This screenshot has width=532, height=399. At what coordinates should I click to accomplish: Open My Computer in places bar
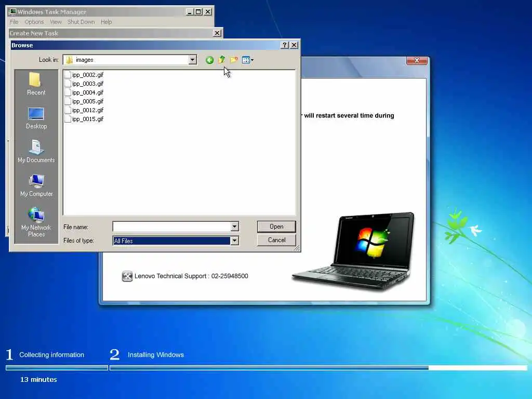point(36,185)
